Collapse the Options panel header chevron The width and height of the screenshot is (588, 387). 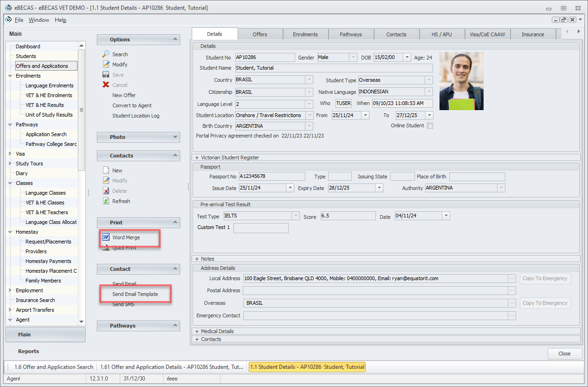pos(174,39)
